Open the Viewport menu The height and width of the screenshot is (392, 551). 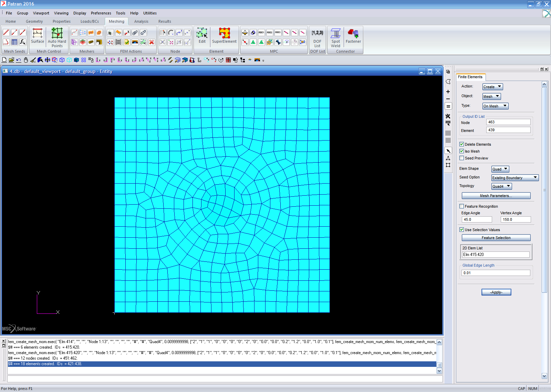click(x=41, y=13)
